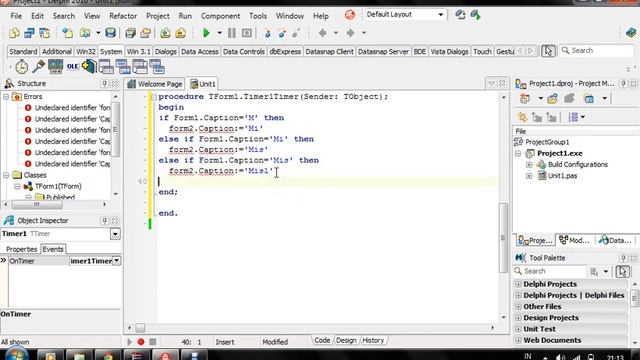Click the Project Manager Activate icon
This screenshot has width=640, height=360.
tap(525, 99)
